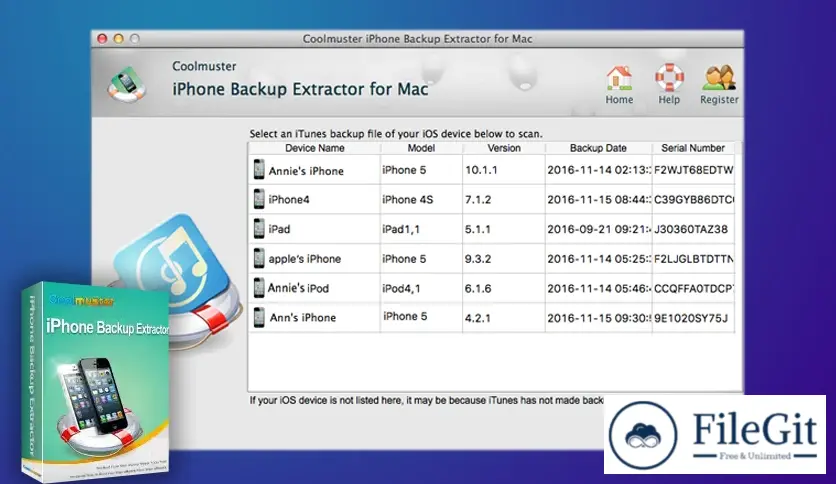Click model cell iPhone 4S
This screenshot has height=484, width=836.
408,199
